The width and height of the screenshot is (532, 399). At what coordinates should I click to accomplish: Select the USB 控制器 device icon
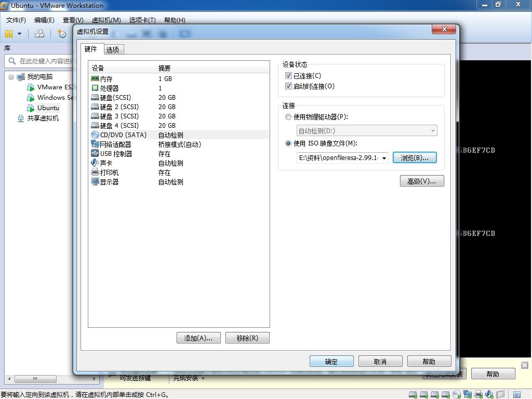[95, 153]
